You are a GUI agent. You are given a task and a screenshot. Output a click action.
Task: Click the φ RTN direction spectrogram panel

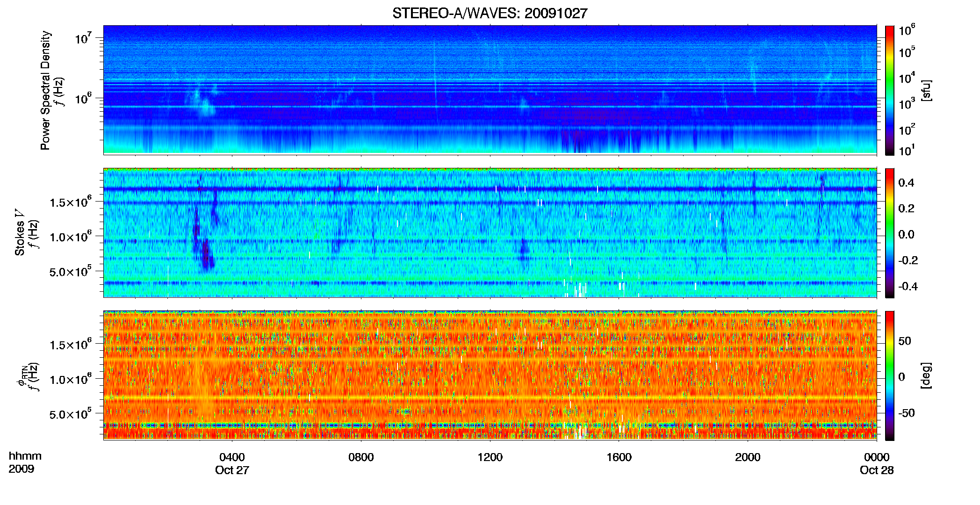(490, 375)
